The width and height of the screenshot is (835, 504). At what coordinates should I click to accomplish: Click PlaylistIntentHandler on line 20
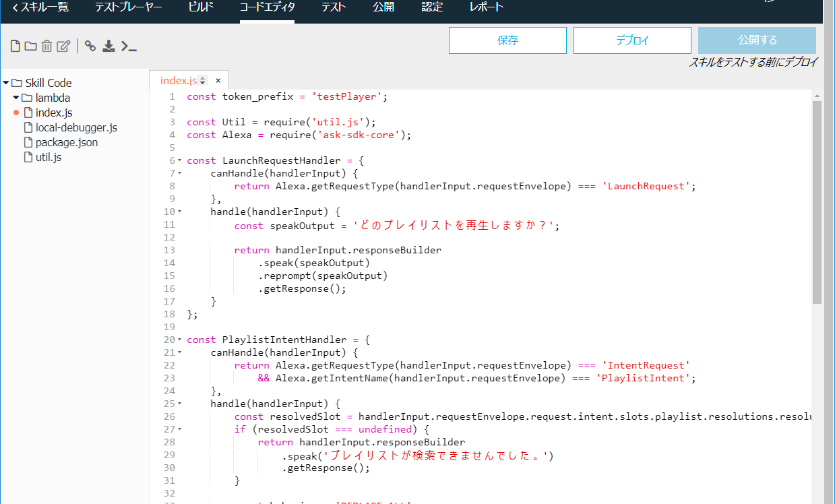(x=284, y=340)
